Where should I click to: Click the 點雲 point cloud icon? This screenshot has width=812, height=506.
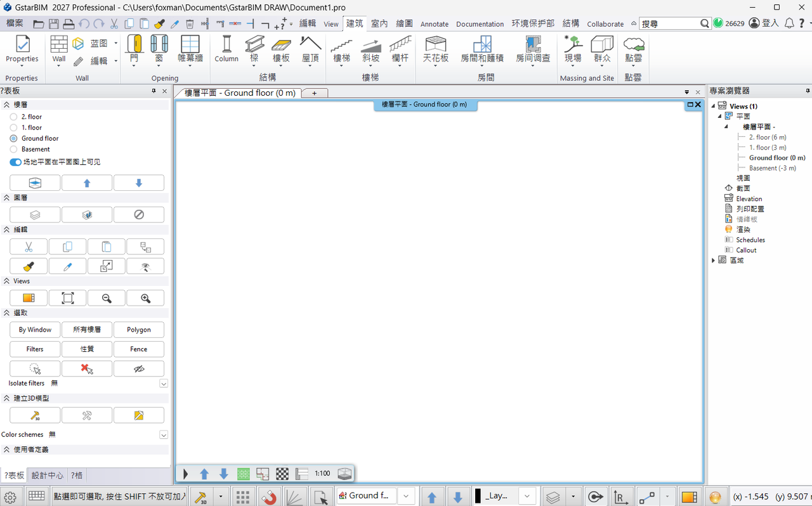(633, 49)
